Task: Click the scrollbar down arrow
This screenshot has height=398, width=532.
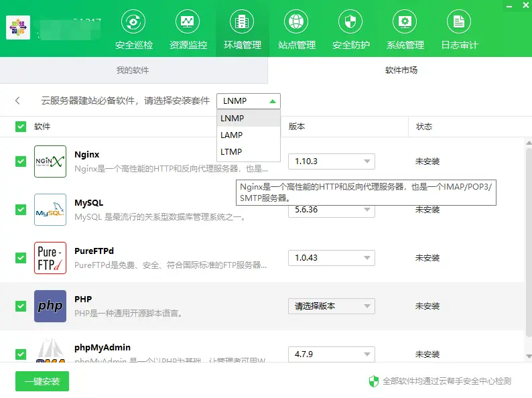Action: (x=529, y=356)
